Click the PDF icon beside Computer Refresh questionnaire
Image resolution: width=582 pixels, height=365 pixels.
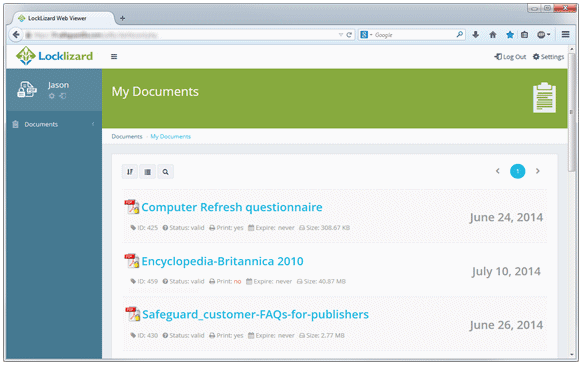click(x=131, y=206)
